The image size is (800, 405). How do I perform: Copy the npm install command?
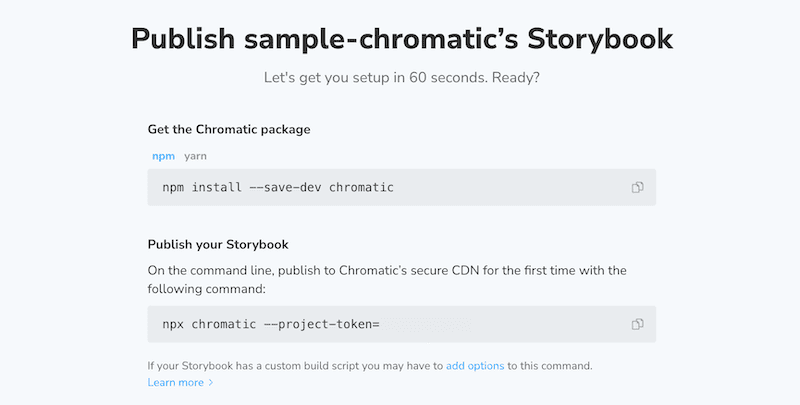pyautogui.click(x=637, y=187)
